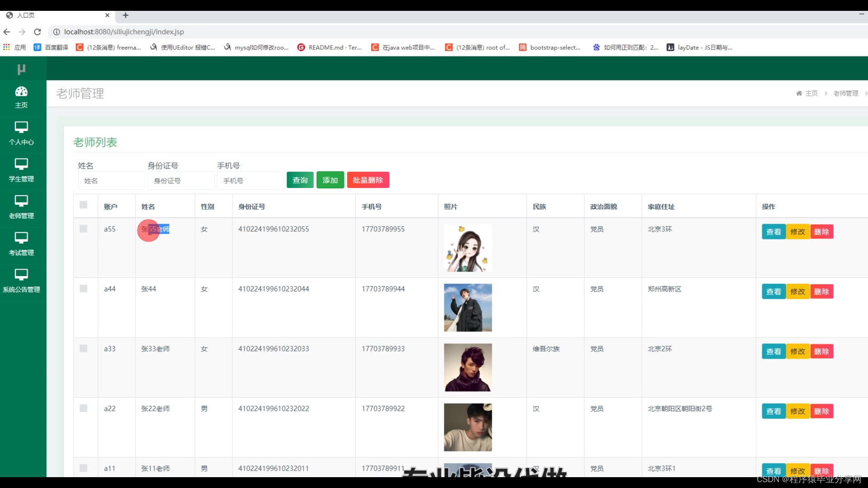The image size is (868, 488).
Task: Open 考试管理 monitor icon in sidebar
Action: click(x=21, y=238)
